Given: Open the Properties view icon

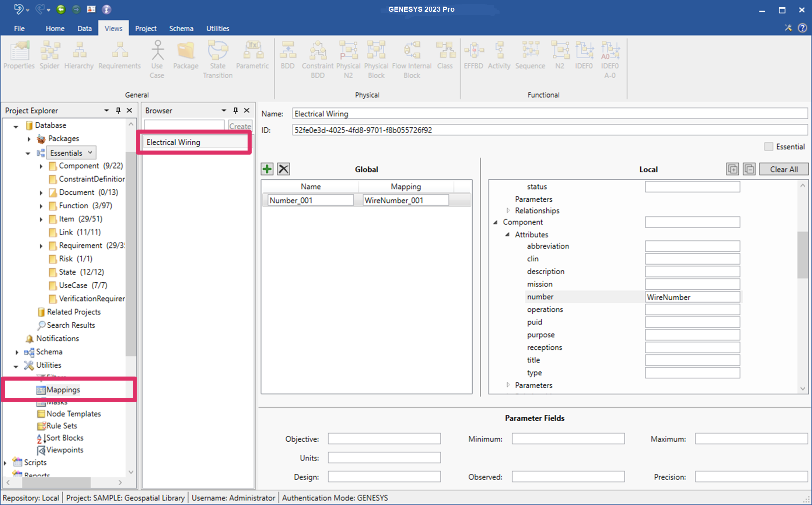Looking at the screenshot, I should 19,55.
